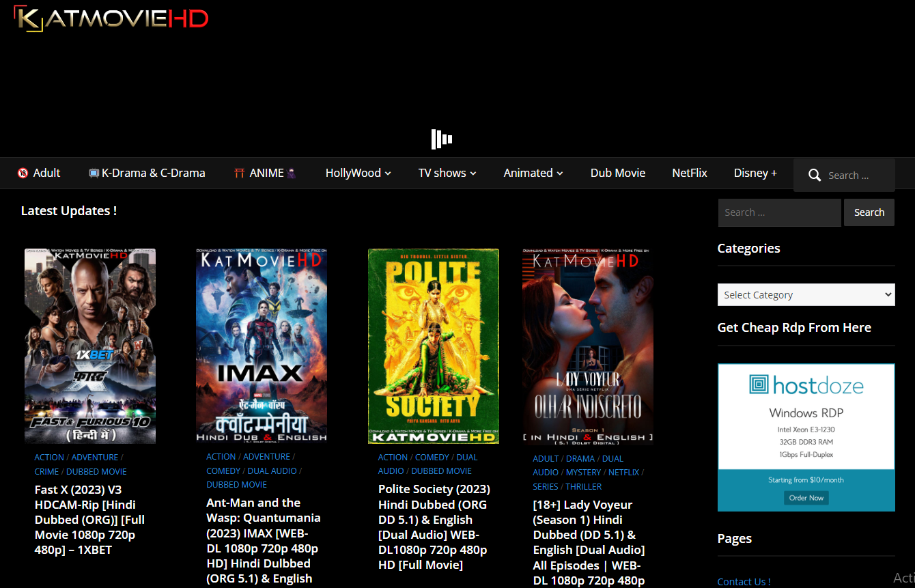Open the Select Category combo box

tap(806, 295)
